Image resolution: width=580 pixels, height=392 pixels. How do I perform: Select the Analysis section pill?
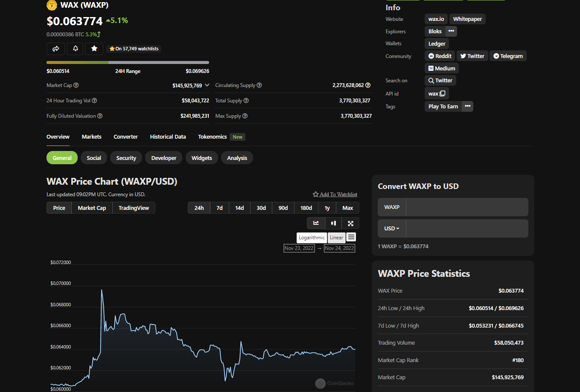click(x=237, y=158)
